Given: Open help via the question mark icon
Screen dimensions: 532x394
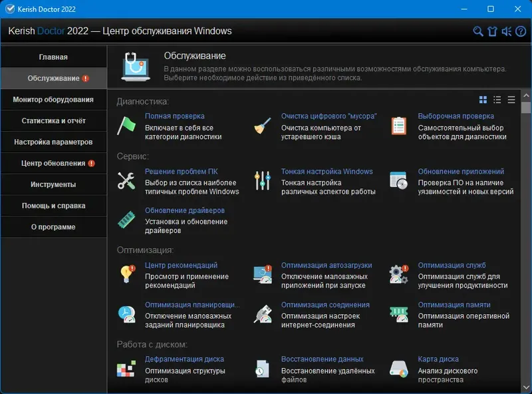Looking at the screenshot, I should 521,31.
